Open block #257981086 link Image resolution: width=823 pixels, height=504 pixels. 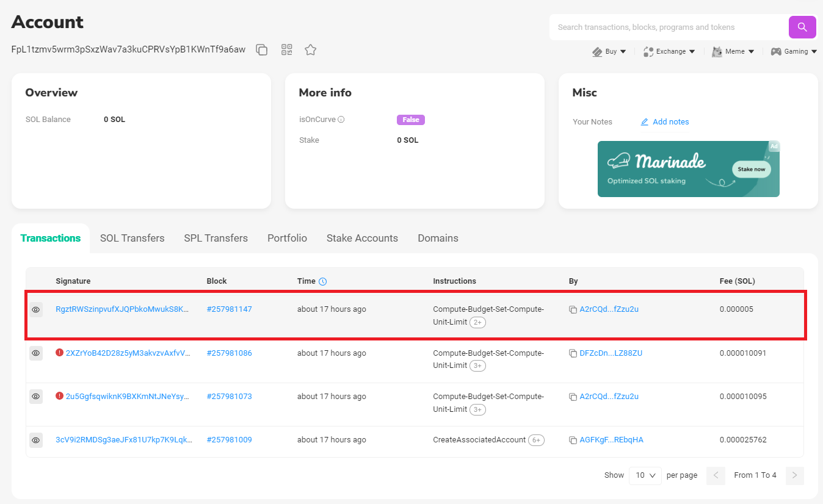point(229,353)
